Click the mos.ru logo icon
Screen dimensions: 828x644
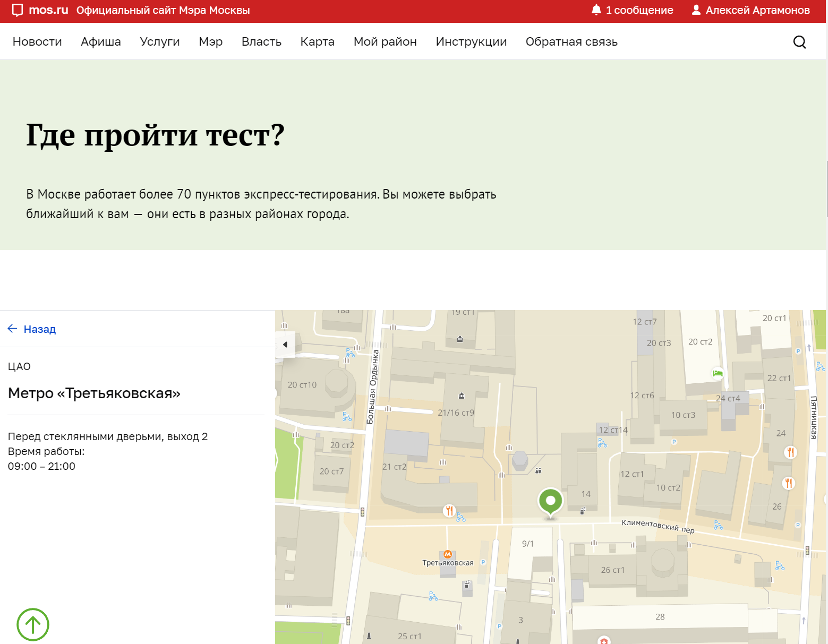(x=18, y=10)
